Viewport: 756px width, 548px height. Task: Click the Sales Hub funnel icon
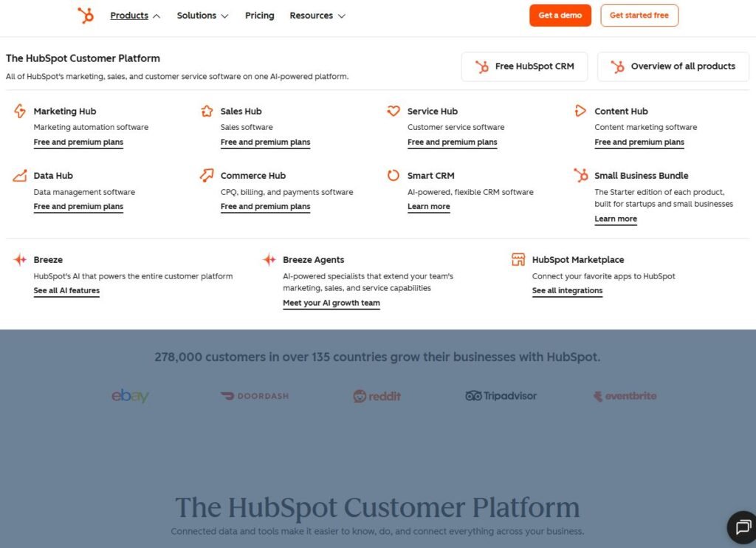tap(207, 111)
